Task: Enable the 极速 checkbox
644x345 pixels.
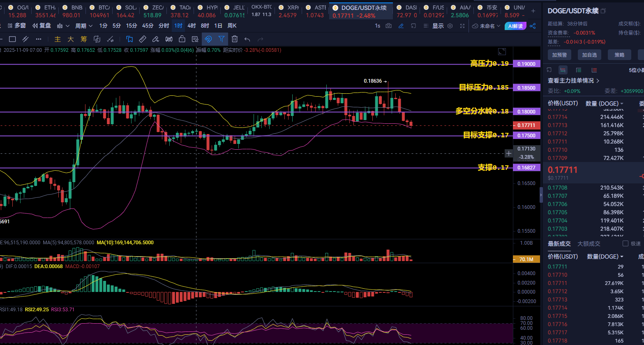Action: [626, 243]
